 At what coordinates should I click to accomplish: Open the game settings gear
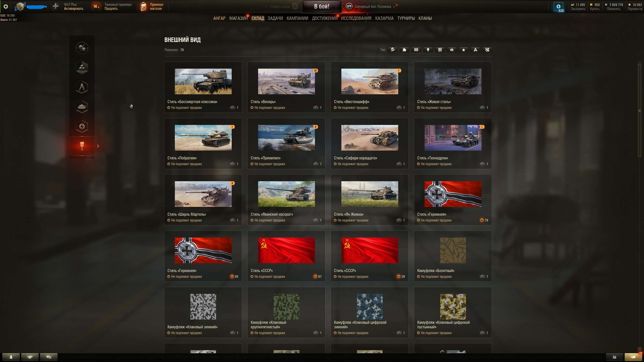point(6,7)
